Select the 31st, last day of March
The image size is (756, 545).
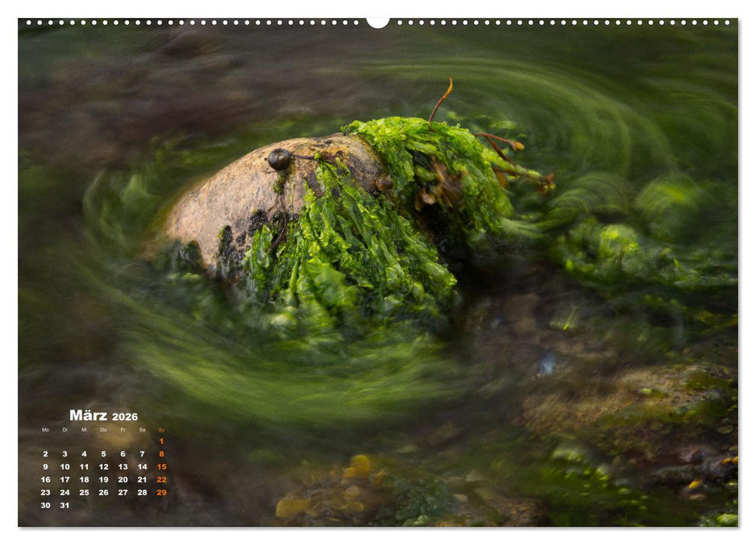(x=65, y=505)
